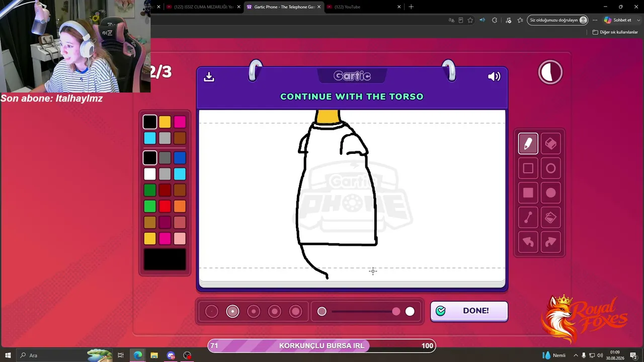The height and width of the screenshot is (362, 644).
Task: Choose the filled rectangle shape tool
Action: [528, 193]
